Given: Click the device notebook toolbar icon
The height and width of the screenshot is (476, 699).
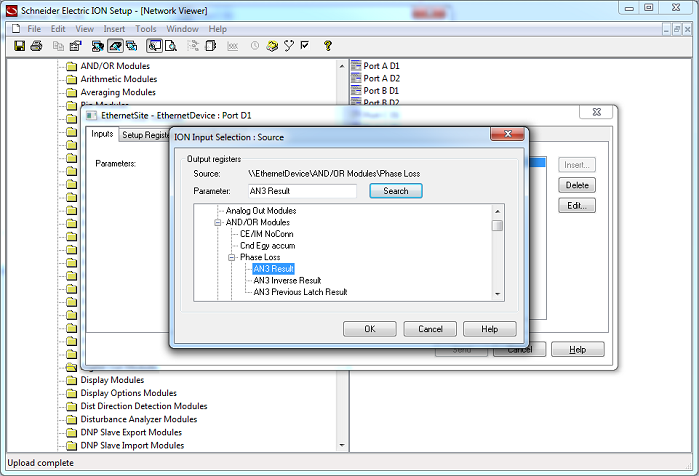Looking at the screenshot, I should click(x=210, y=45).
